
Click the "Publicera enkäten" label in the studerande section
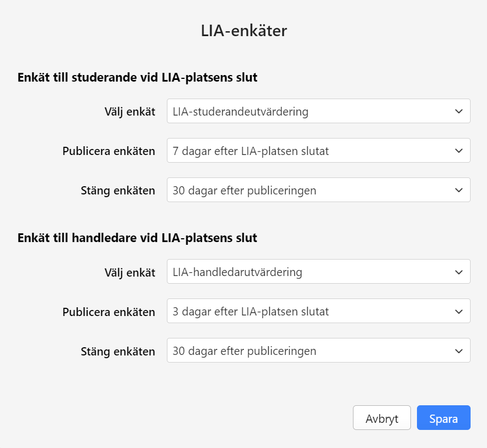point(109,151)
